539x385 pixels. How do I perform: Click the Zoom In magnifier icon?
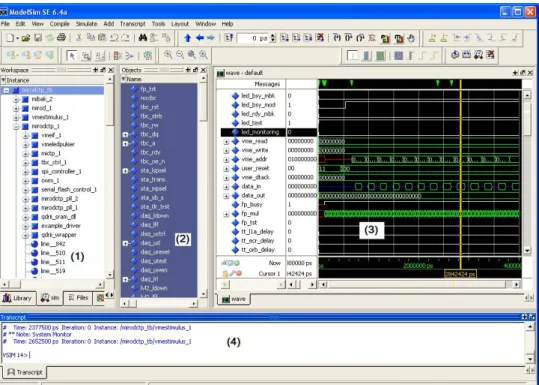pos(168,55)
